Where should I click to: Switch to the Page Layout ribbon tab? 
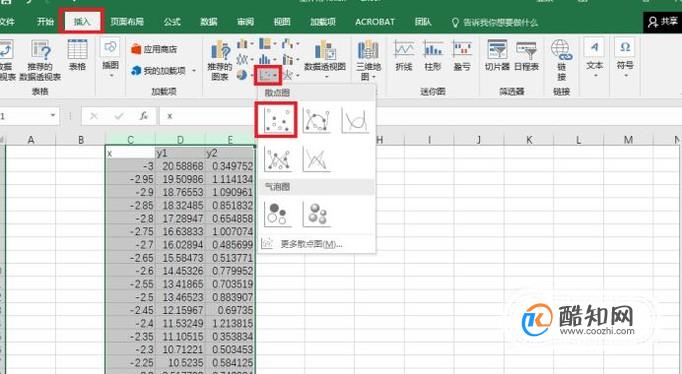click(127, 22)
